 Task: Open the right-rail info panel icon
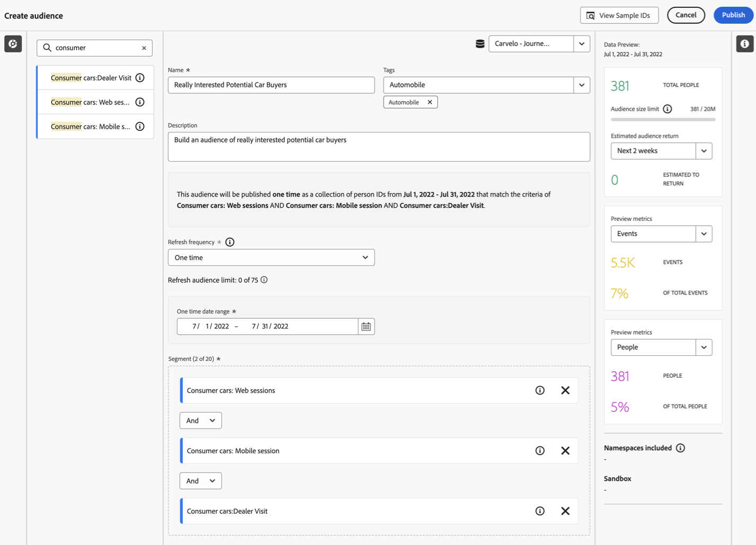pos(744,44)
